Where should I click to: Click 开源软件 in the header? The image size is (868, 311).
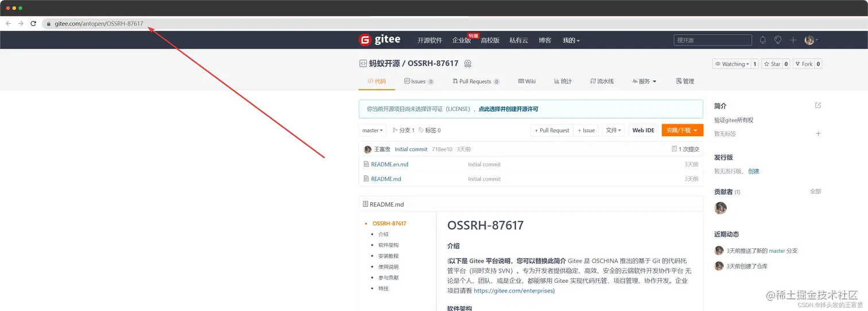point(429,40)
